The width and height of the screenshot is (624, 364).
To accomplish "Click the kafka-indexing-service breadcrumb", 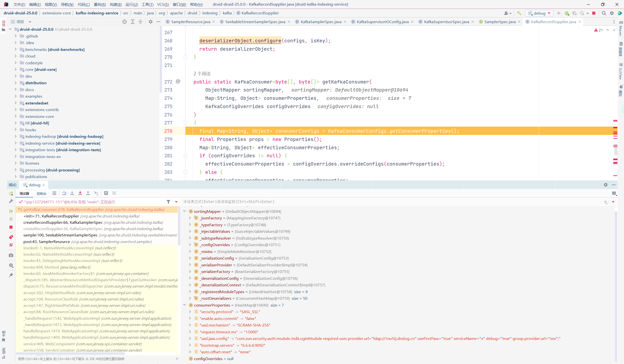I will click(x=97, y=13).
